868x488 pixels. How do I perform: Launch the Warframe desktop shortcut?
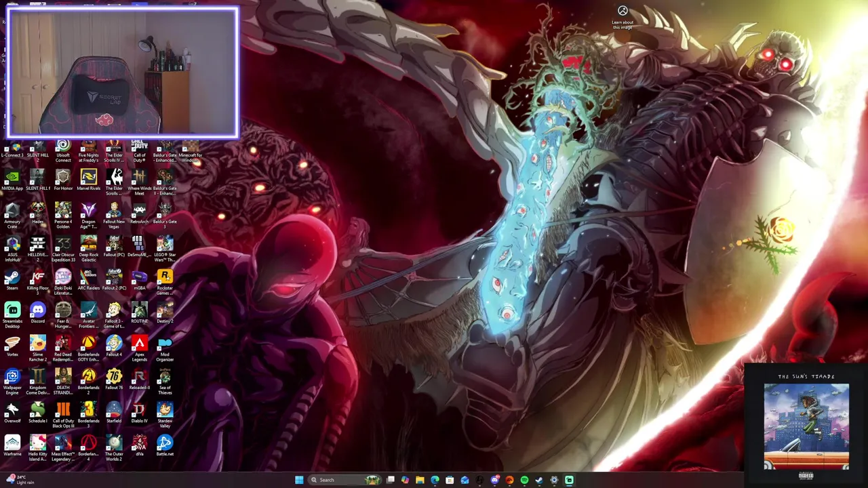12,447
